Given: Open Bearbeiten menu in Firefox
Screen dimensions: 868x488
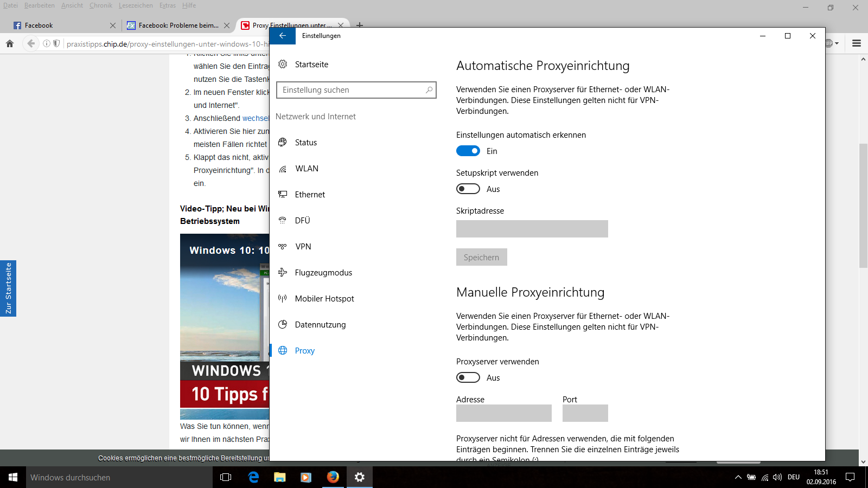Looking at the screenshot, I should [40, 5].
